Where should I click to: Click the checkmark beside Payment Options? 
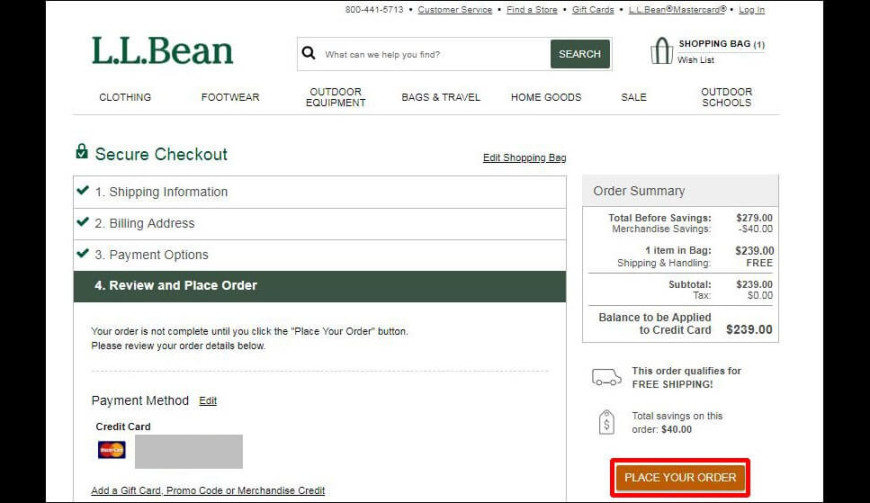coord(83,253)
